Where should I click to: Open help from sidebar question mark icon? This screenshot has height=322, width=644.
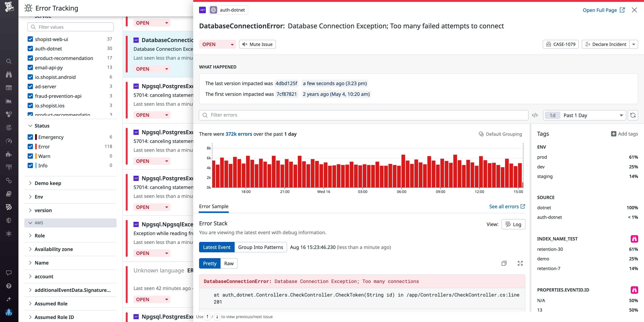(9, 286)
